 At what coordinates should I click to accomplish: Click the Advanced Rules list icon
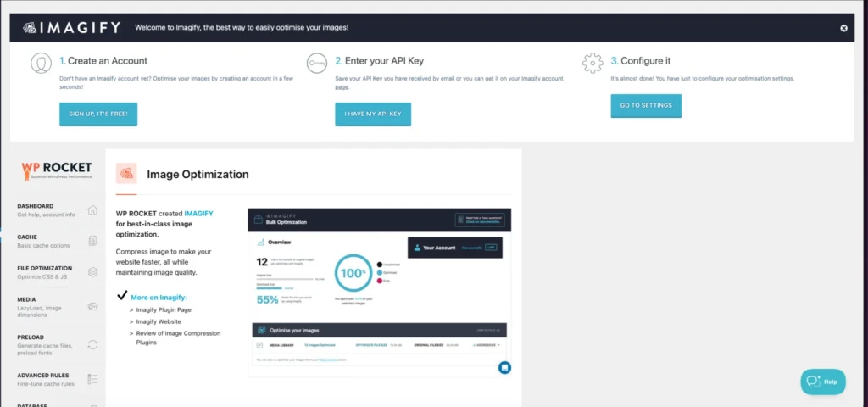point(92,379)
